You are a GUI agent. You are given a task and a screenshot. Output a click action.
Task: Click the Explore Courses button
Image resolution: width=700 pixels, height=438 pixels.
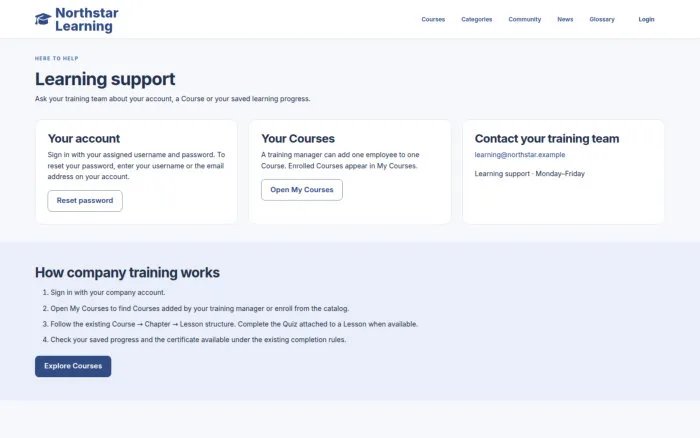73,366
